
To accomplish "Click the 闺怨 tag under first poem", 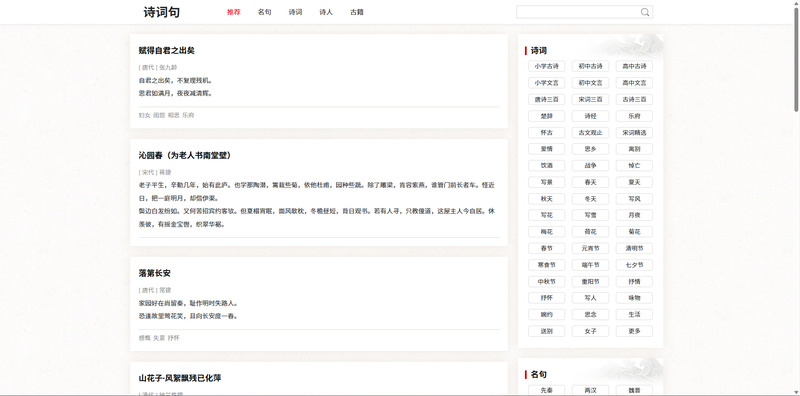I will pos(159,115).
